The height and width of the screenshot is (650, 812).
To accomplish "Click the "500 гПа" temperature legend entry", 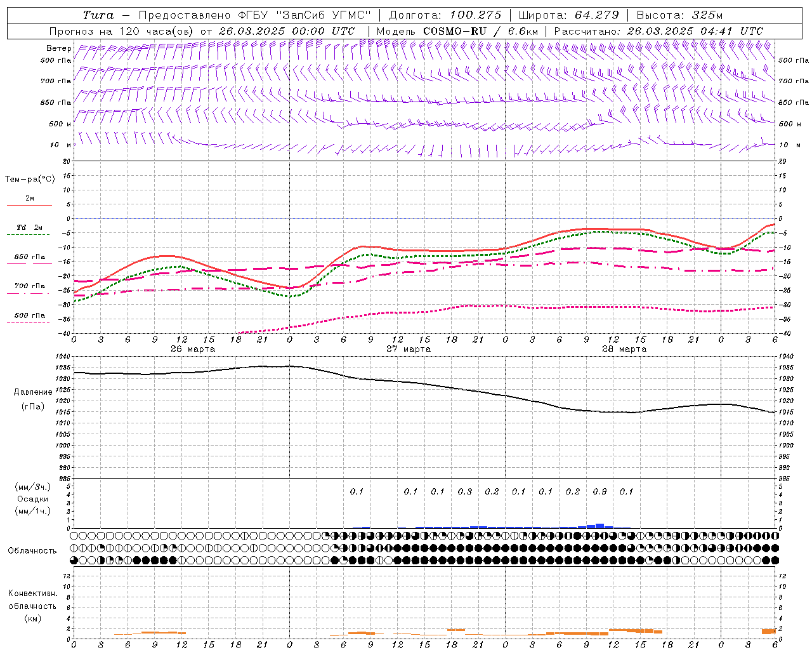I will [x=30, y=315].
